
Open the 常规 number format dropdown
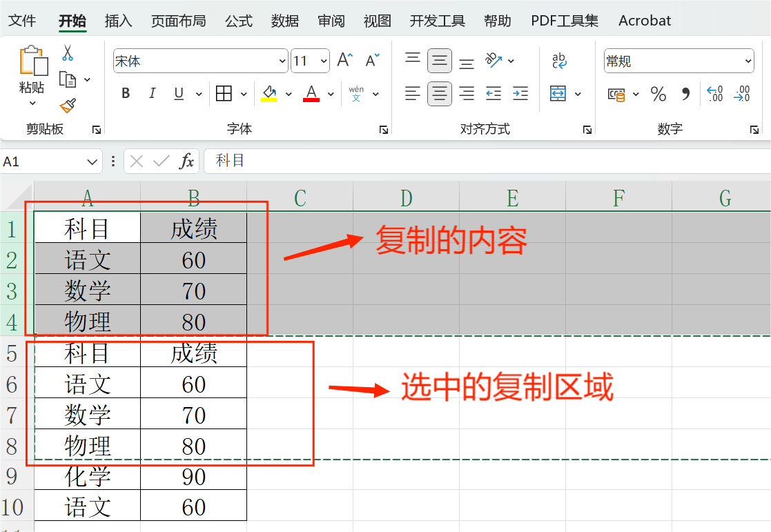tap(750, 61)
